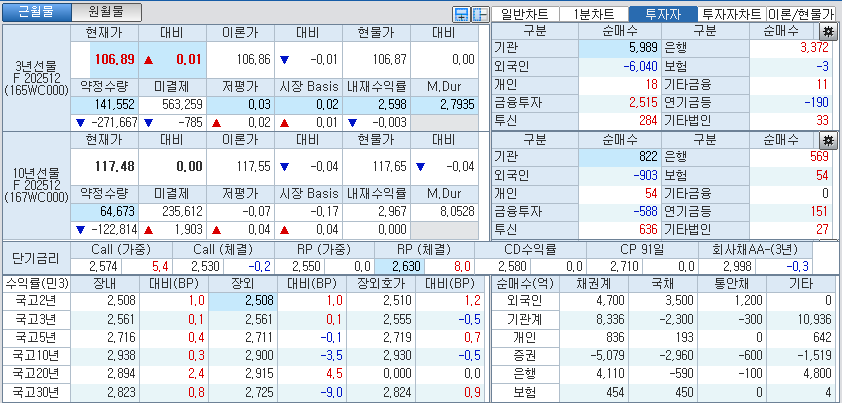
Task: Click the 3년선물 F 202512 label
Action: [37, 78]
